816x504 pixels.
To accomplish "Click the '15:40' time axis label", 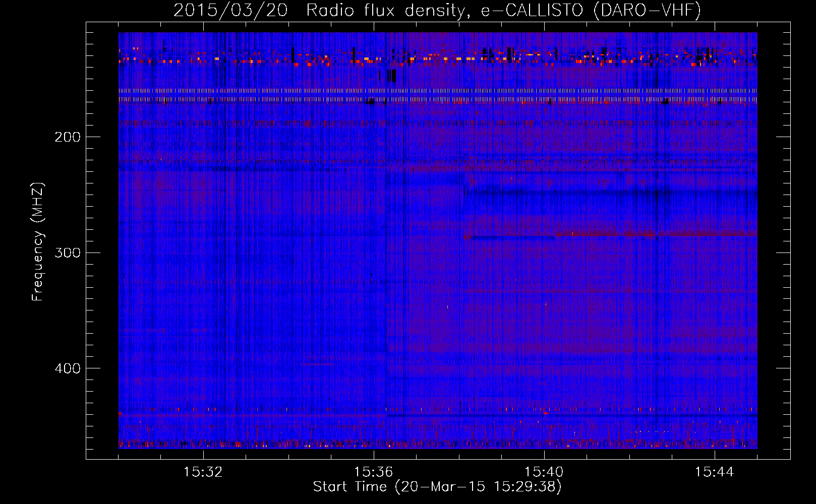I will [544, 472].
